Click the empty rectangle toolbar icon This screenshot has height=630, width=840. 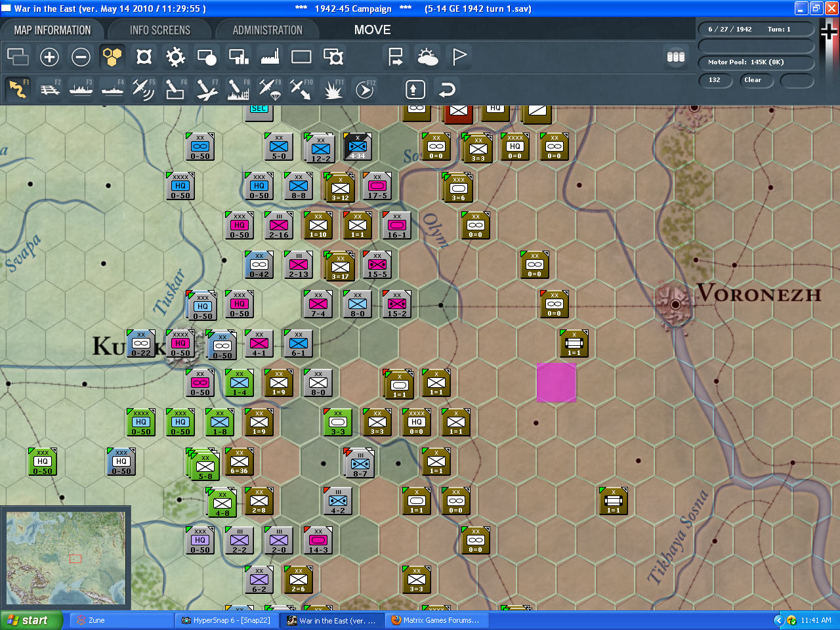301,57
